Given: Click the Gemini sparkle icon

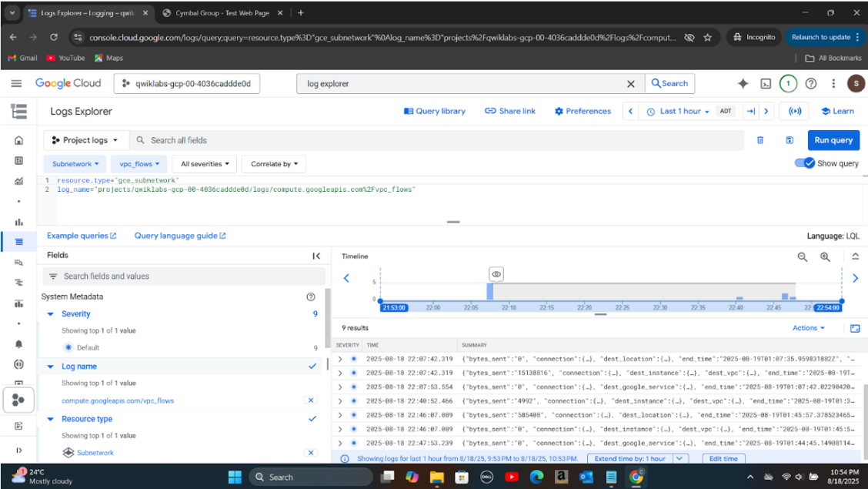Looking at the screenshot, I should [x=743, y=84].
